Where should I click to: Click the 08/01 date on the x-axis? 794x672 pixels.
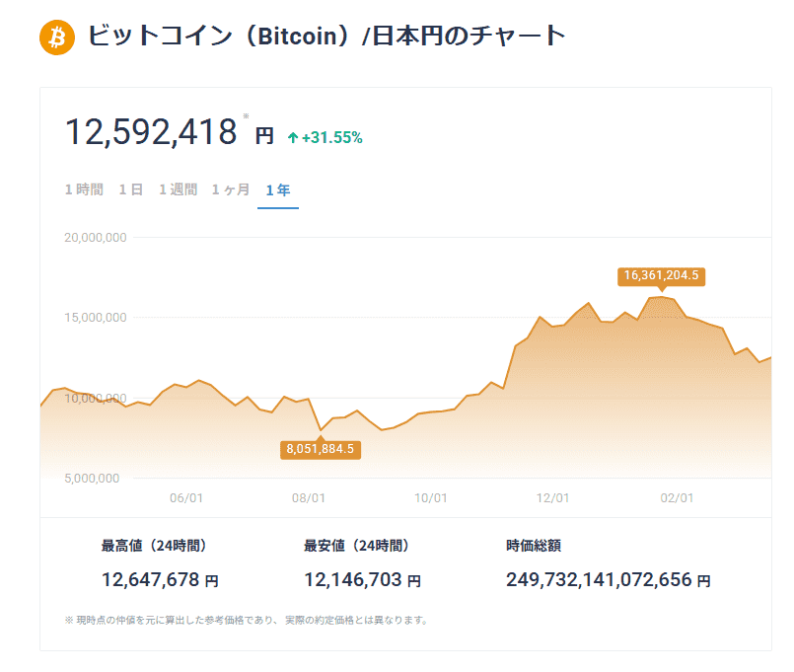(309, 498)
